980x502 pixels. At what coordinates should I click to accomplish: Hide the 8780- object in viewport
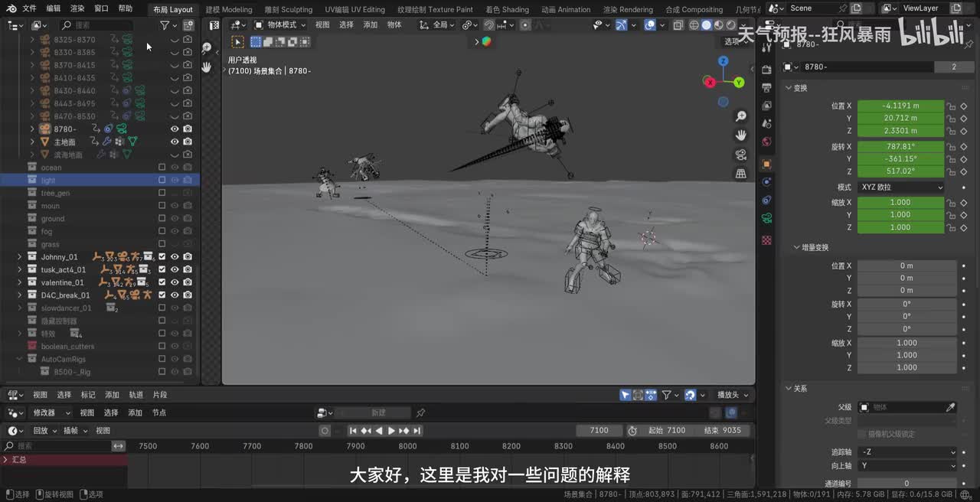pos(175,129)
